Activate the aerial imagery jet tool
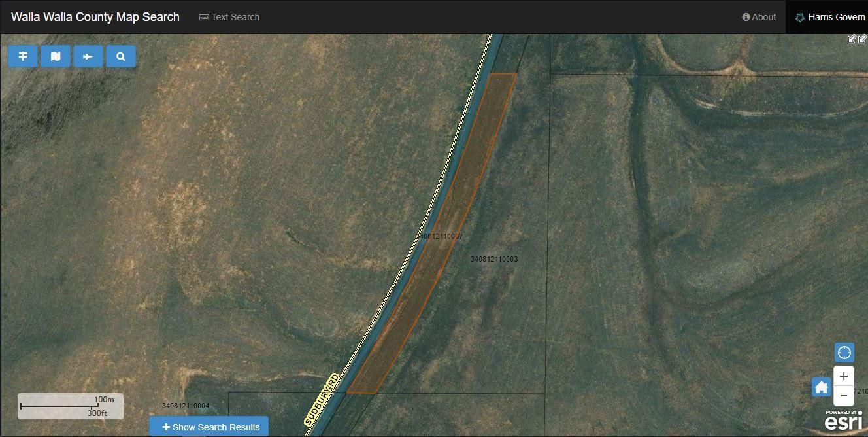Viewport: 868px width, 437px height. pyautogui.click(x=88, y=56)
